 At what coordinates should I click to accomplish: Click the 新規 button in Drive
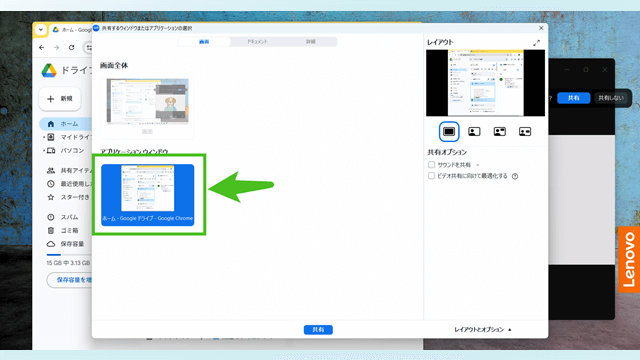(60, 99)
